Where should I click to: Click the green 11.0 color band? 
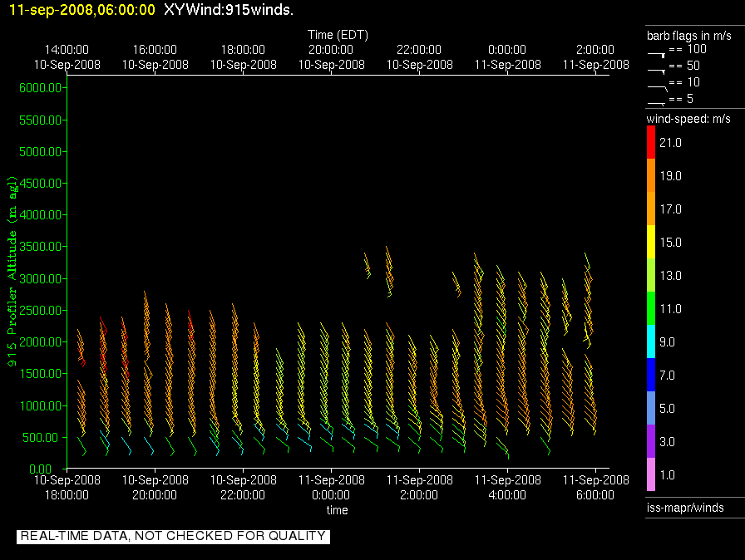coord(651,308)
